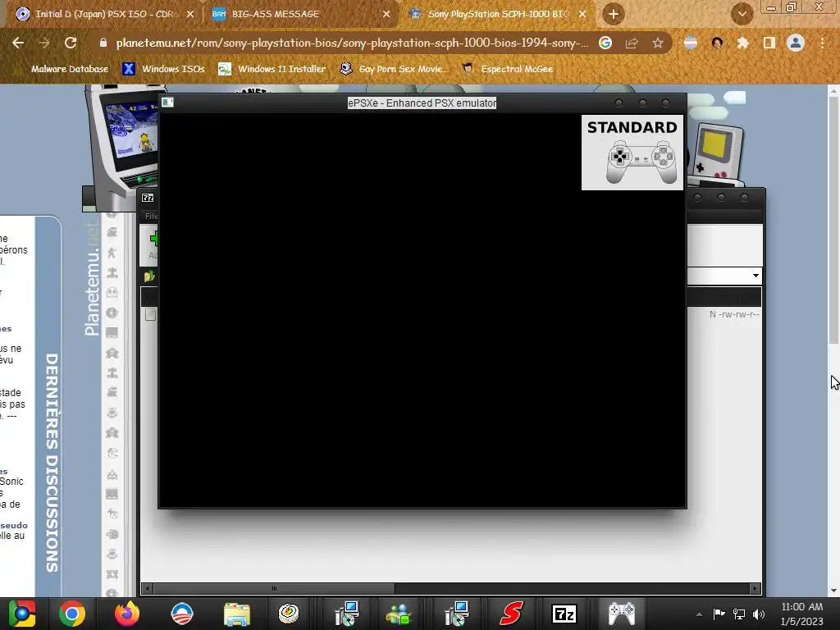Image resolution: width=840 pixels, height=630 pixels.
Task: Bookmark this page with the star
Action: [x=657, y=43]
